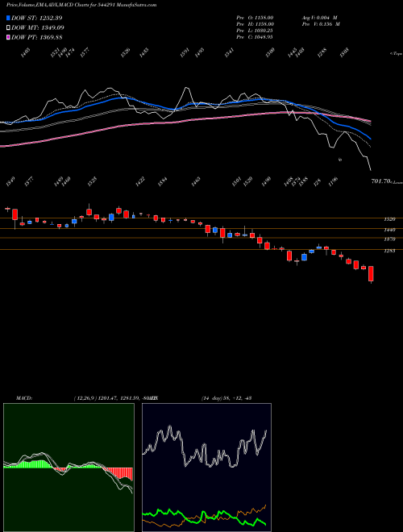The width and height of the screenshot is (403, 532).
Task: Click the ADX (14 day) parameter values
Action: click(x=226, y=398)
